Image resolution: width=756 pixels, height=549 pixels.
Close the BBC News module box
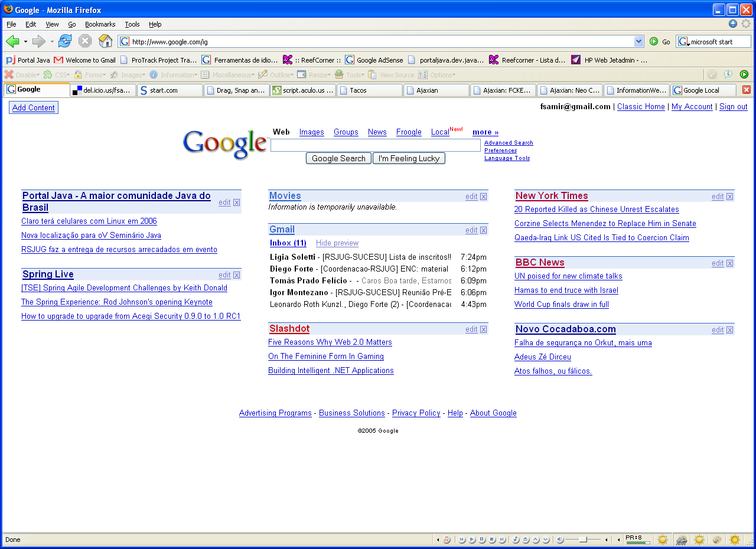coord(730,263)
